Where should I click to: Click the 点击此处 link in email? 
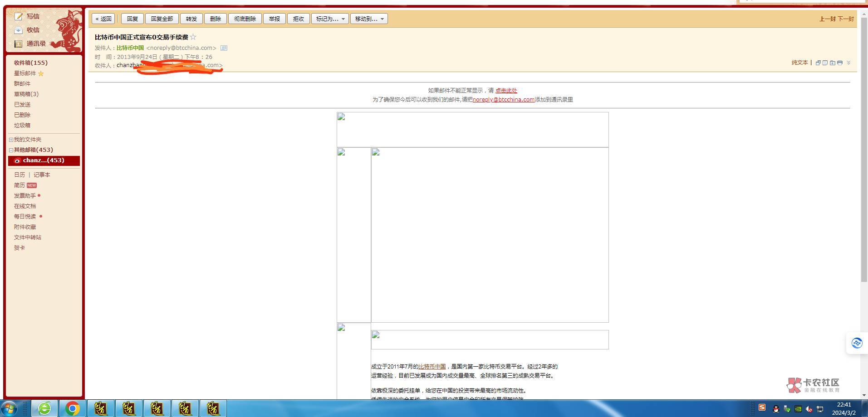pos(506,91)
